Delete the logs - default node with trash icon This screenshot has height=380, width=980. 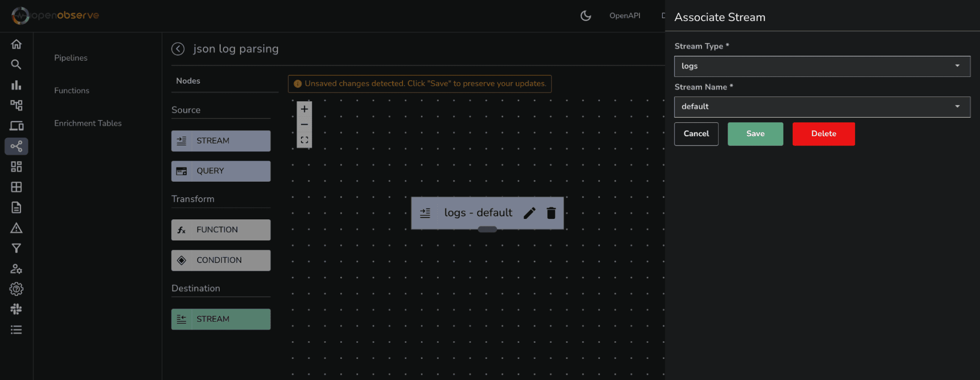[551, 213]
